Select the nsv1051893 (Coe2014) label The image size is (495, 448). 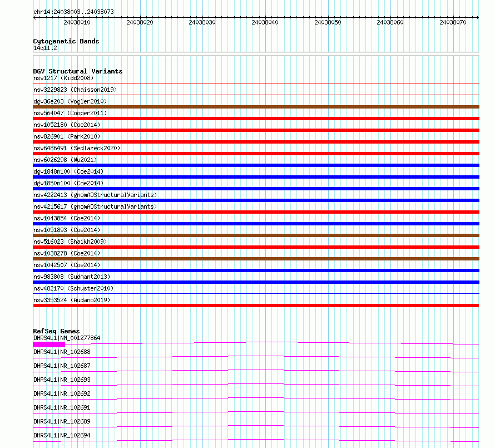point(67,230)
